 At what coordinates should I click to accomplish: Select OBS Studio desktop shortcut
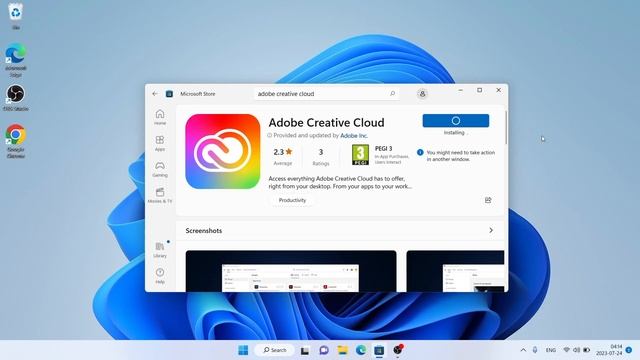(x=16, y=98)
